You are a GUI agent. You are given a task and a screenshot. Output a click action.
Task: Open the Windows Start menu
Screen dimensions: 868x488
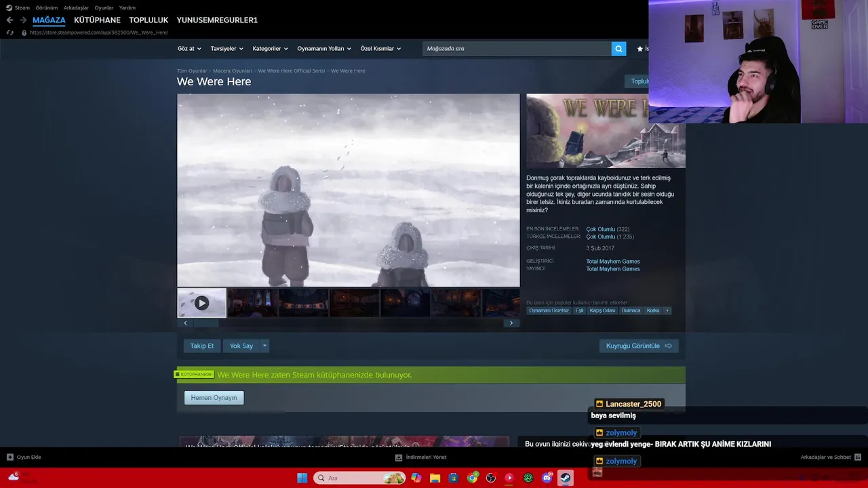point(302,478)
